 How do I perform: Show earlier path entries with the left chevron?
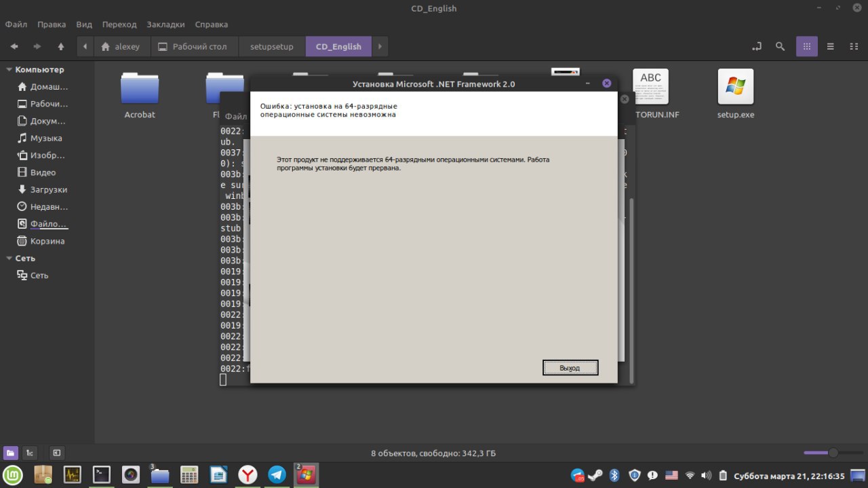pyautogui.click(x=85, y=47)
